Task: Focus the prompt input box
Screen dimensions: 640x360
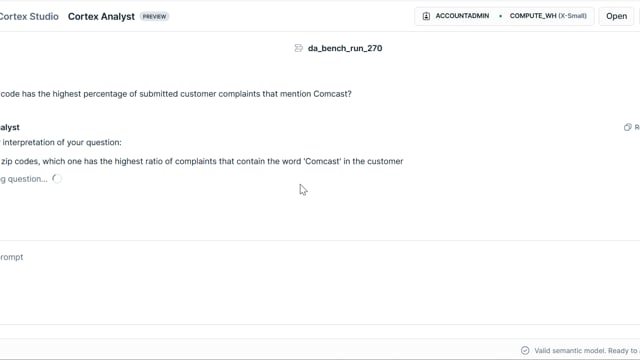Action: pos(320,282)
